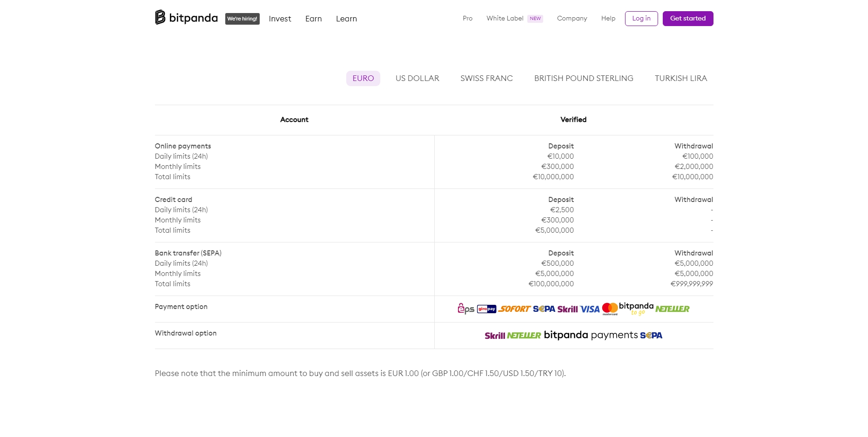Click the €999,999,999 total withdrawal value
Screen dimensions: 868x437
coord(692,284)
